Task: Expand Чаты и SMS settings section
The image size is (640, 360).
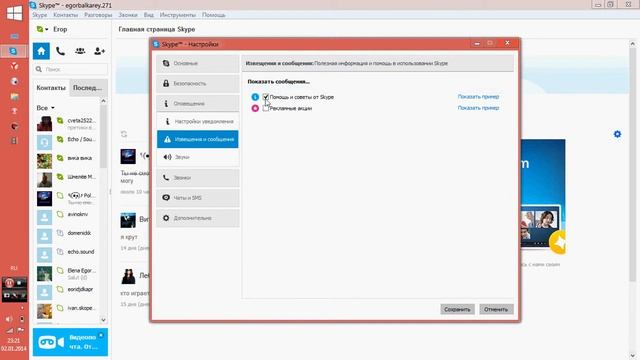Action: pyautogui.click(x=198, y=198)
